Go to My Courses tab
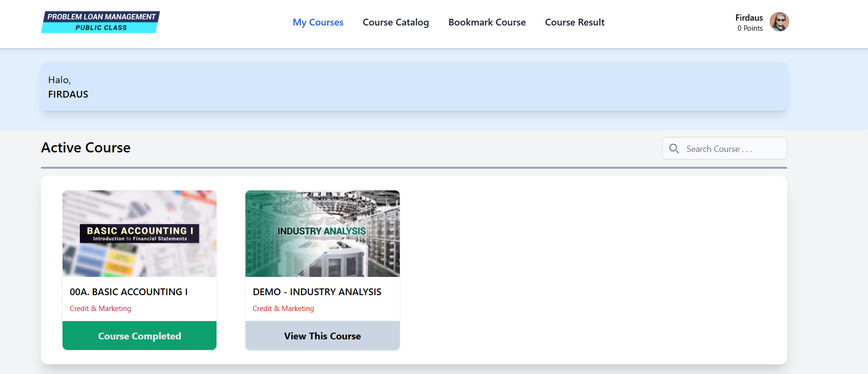 [318, 22]
